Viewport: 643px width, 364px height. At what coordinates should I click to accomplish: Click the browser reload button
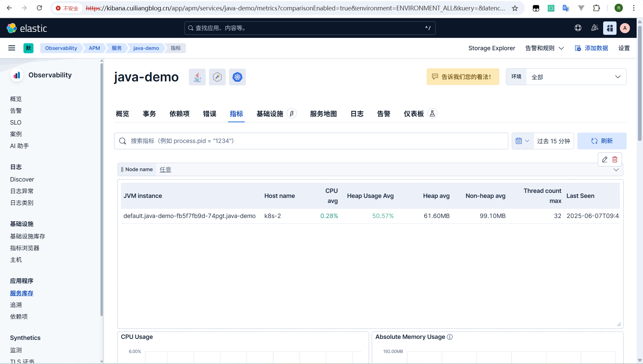(x=40, y=8)
